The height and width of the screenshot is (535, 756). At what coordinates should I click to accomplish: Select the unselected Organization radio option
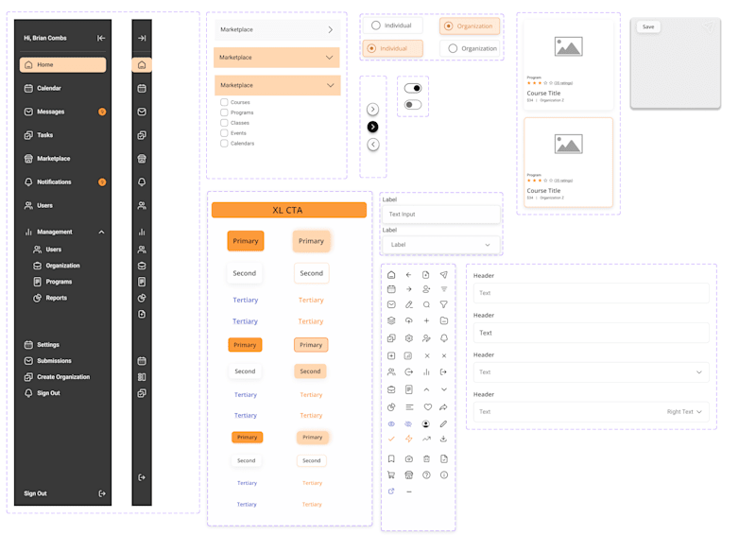pyautogui.click(x=470, y=48)
